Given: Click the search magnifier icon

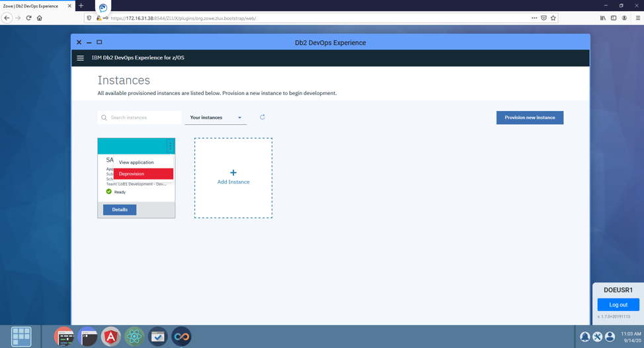Looking at the screenshot, I should tap(104, 118).
